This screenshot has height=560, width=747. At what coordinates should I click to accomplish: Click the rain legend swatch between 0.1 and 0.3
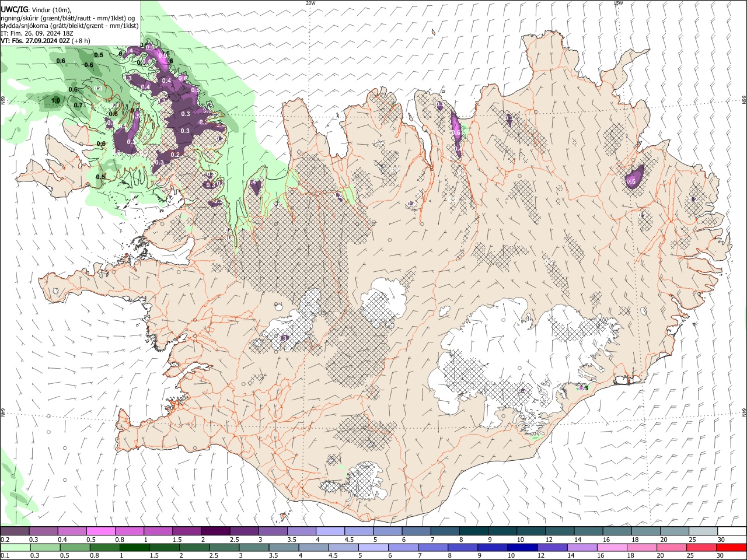(x=15, y=547)
